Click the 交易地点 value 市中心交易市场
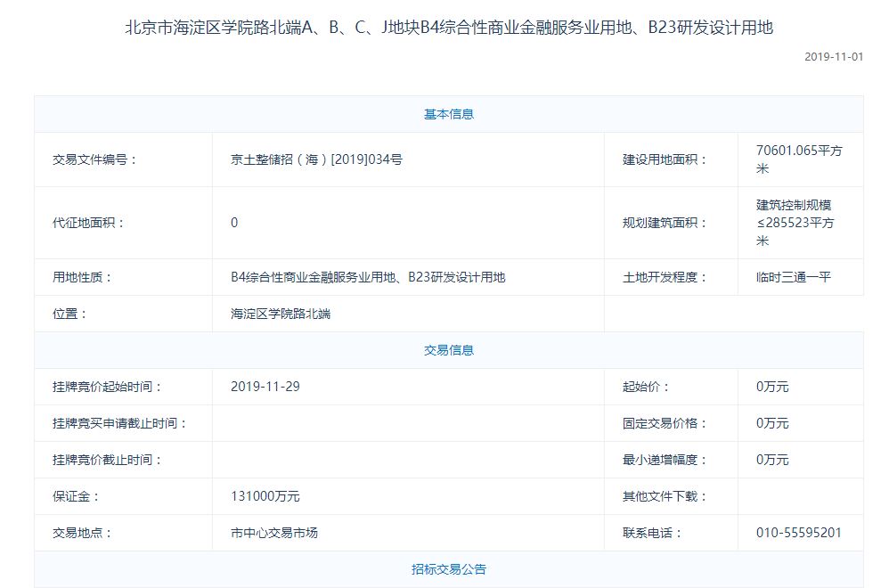Screen dimensions: 889x588 (274, 533)
